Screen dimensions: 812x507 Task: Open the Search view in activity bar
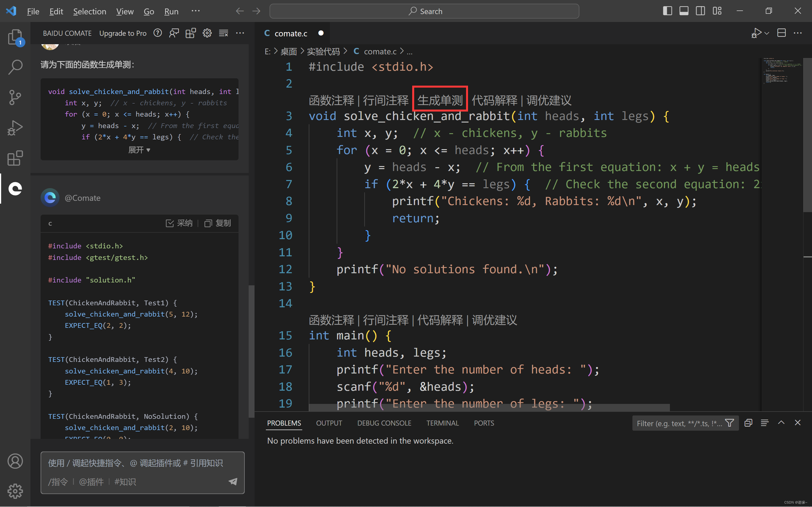click(15, 67)
